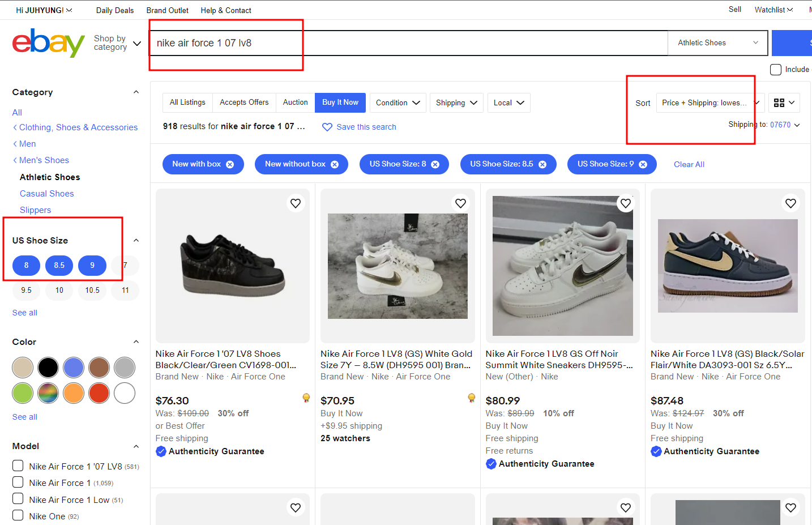Click the award ribbon icon next to $70.95

(x=472, y=398)
